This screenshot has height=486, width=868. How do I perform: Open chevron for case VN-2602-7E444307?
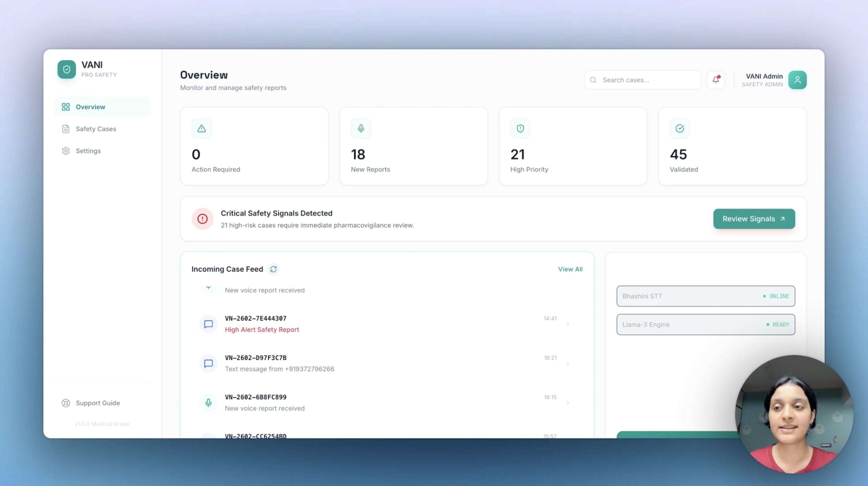click(x=568, y=324)
